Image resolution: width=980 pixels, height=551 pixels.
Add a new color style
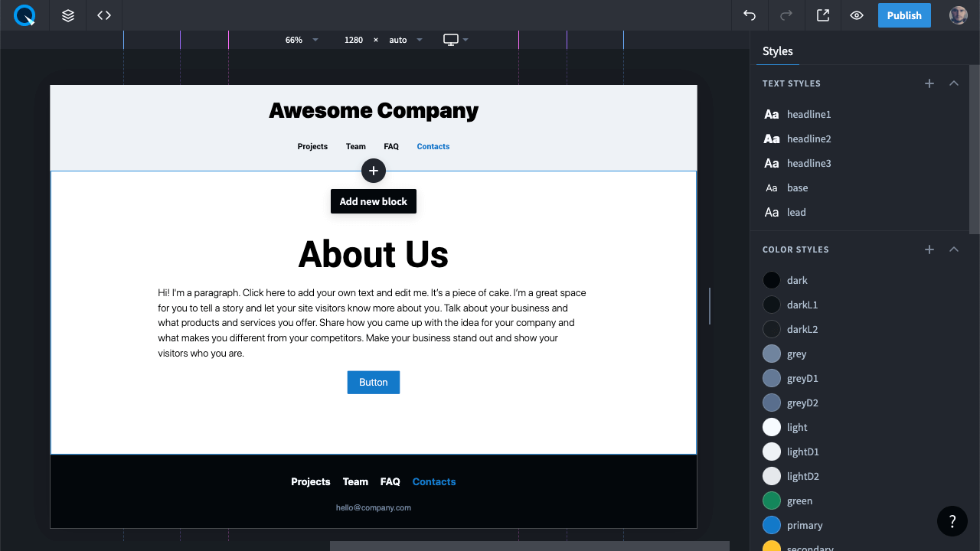click(x=929, y=249)
